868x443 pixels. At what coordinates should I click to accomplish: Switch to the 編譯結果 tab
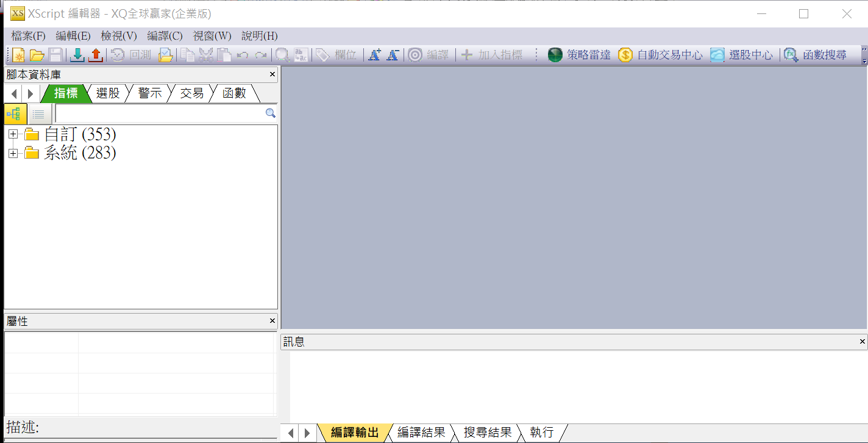[x=421, y=433]
